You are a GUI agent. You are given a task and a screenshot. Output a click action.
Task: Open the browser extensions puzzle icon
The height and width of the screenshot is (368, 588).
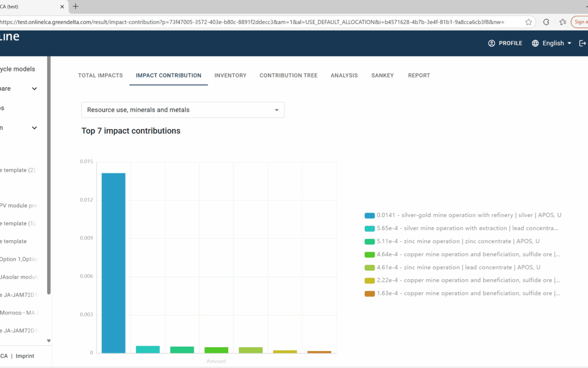click(546, 22)
